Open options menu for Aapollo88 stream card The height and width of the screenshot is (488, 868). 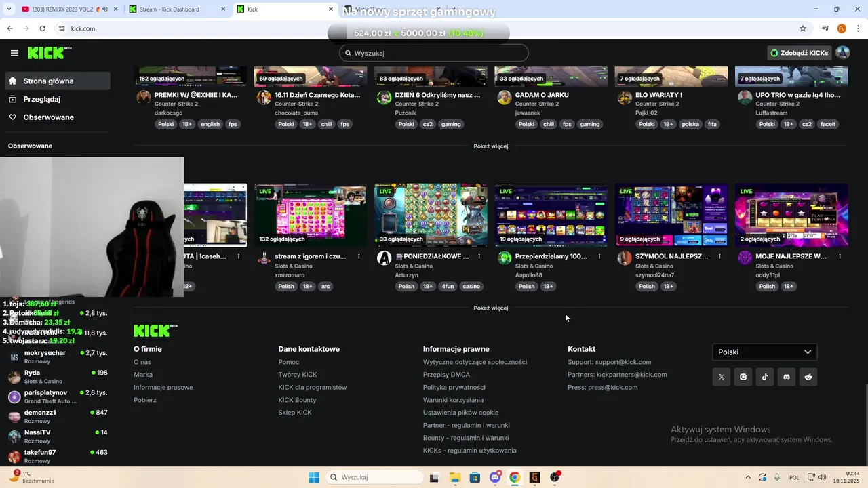(599, 257)
